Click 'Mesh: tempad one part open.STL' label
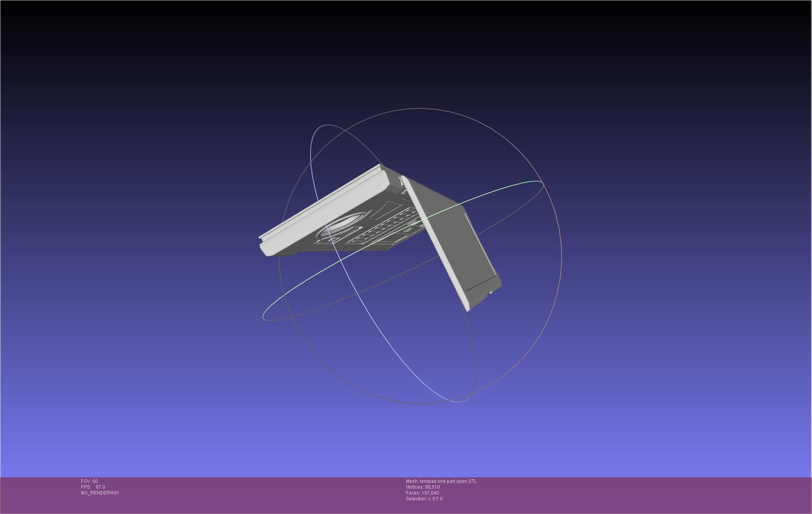Viewport: 812px width, 514px height. pyautogui.click(x=441, y=481)
